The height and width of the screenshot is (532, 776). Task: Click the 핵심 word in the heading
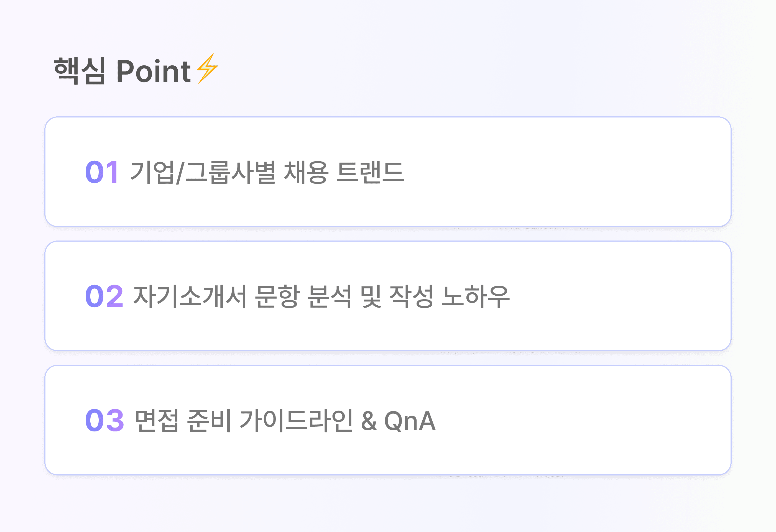pyautogui.click(x=80, y=71)
